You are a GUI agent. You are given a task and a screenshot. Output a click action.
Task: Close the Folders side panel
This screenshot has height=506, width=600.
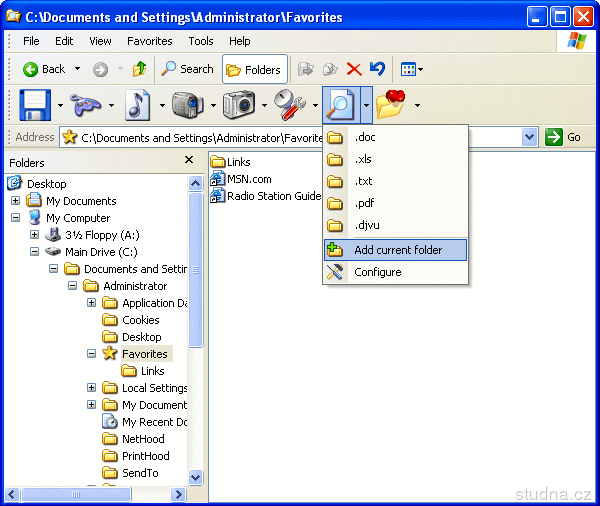click(x=189, y=160)
